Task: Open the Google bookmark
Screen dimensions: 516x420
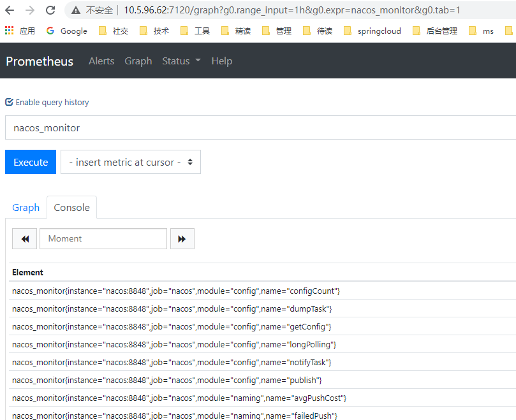Action: (x=67, y=31)
